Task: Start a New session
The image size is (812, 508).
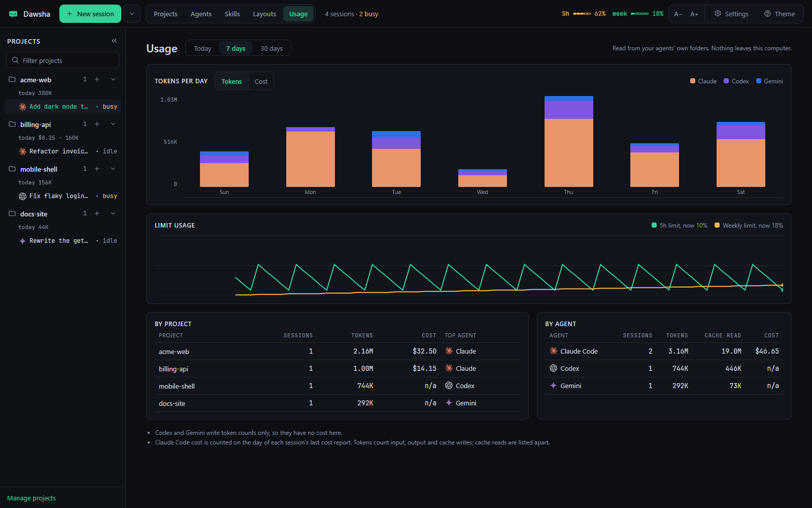Action: (90, 14)
